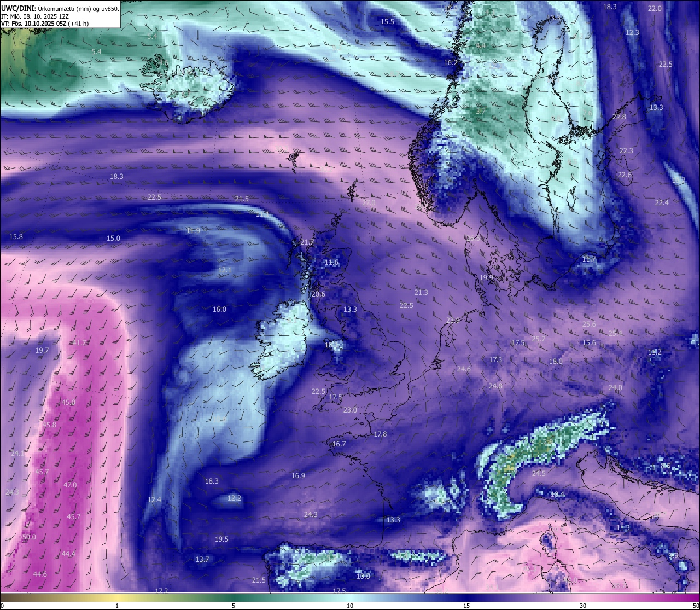This screenshot has height=610, width=700.
Task: Click the '19.5' value label
Action: point(221,539)
